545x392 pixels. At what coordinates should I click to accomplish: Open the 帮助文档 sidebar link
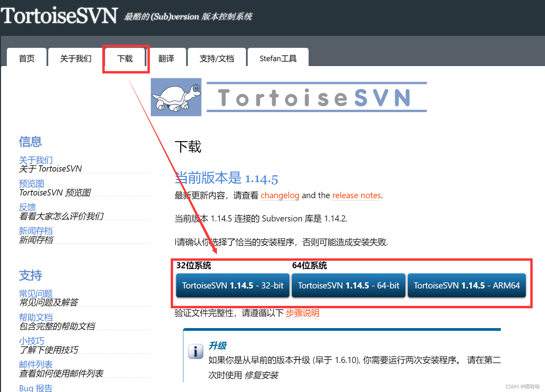[36, 317]
